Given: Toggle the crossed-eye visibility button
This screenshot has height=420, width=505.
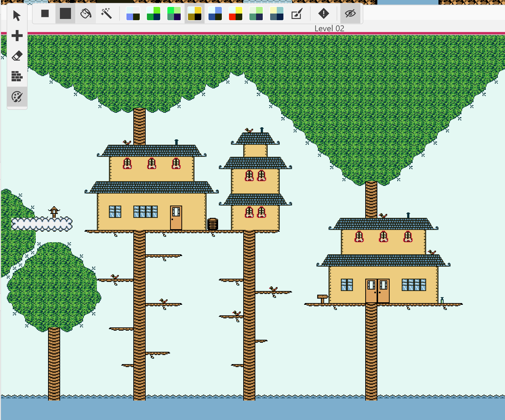Looking at the screenshot, I should click(x=350, y=14).
